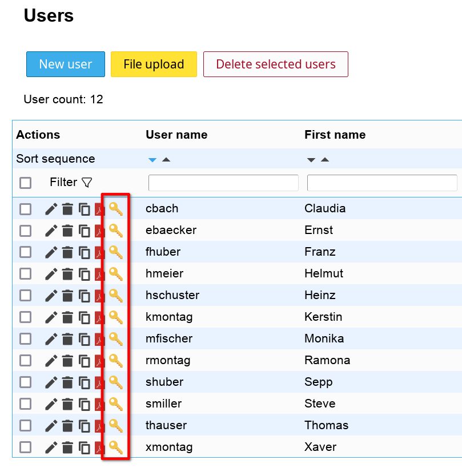Image resolution: width=462 pixels, height=476 pixels.
Task: Delete user rmontag using the trash icon
Action: click(x=68, y=361)
